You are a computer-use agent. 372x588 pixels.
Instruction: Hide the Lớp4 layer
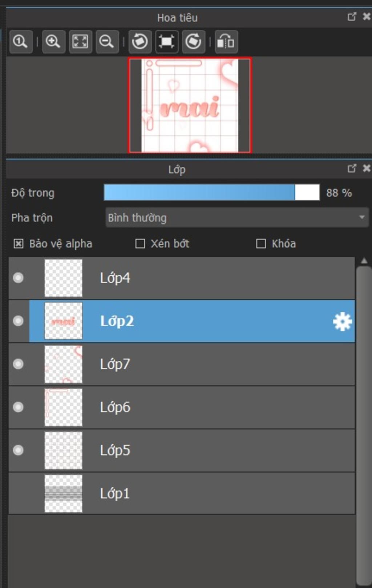[x=18, y=278]
